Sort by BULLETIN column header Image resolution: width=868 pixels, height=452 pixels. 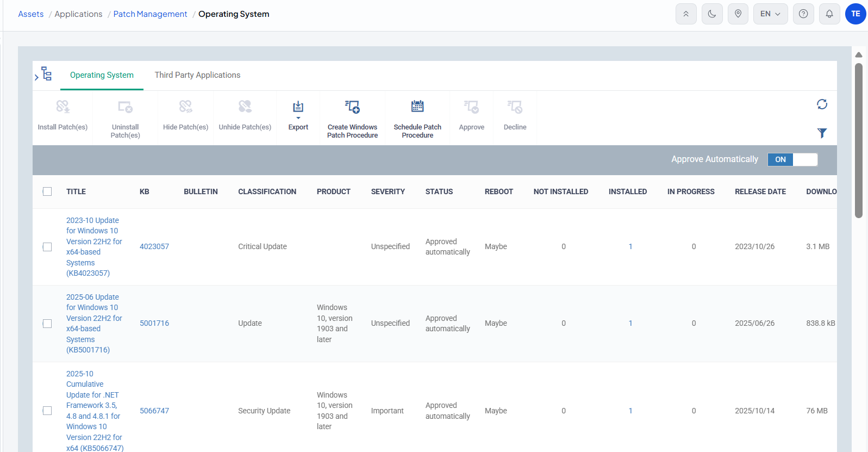[x=201, y=191]
